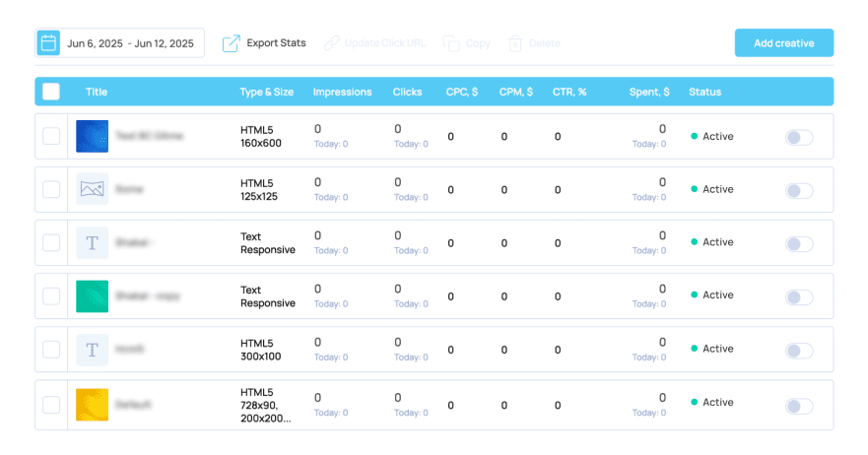The width and height of the screenshot is (868, 455).
Task: Click the blue thumbnail of the first creative
Action: [92, 136]
